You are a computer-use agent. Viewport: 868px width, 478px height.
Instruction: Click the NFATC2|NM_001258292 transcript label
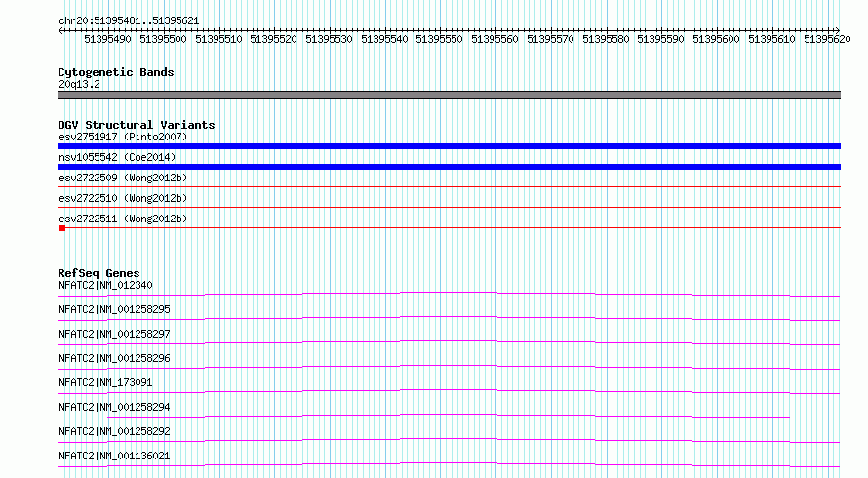click(x=114, y=431)
